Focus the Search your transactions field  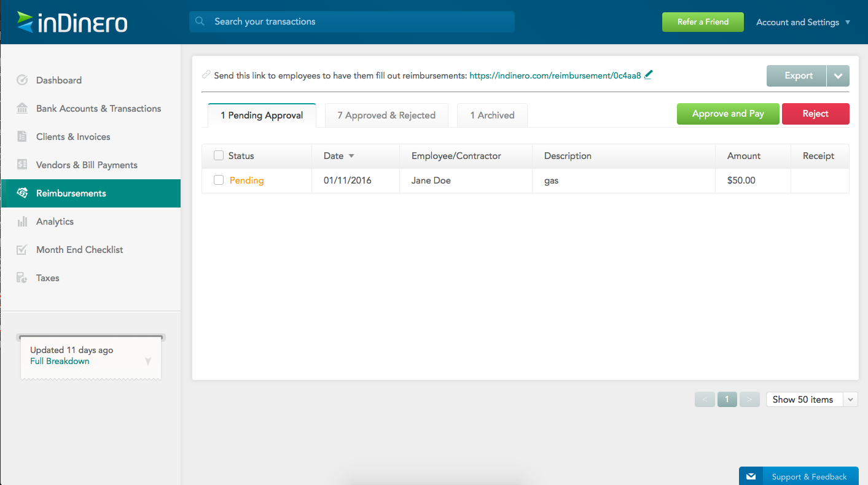(x=352, y=21)
